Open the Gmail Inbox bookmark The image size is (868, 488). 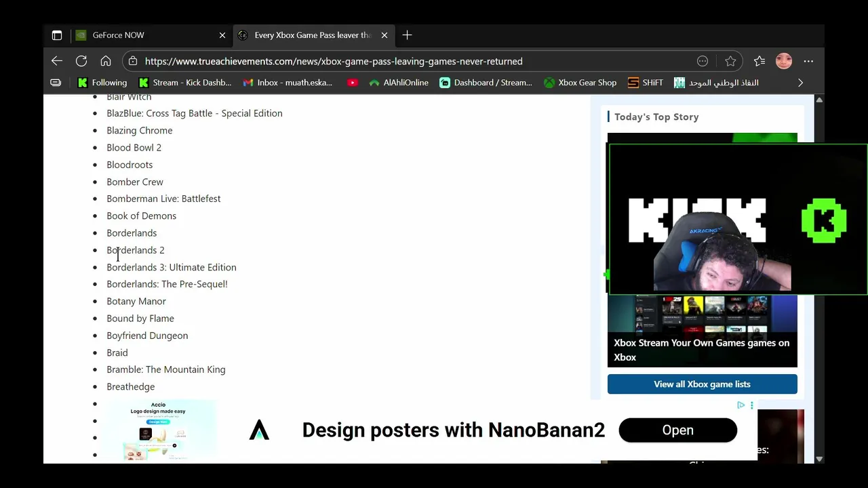(288, 83)
